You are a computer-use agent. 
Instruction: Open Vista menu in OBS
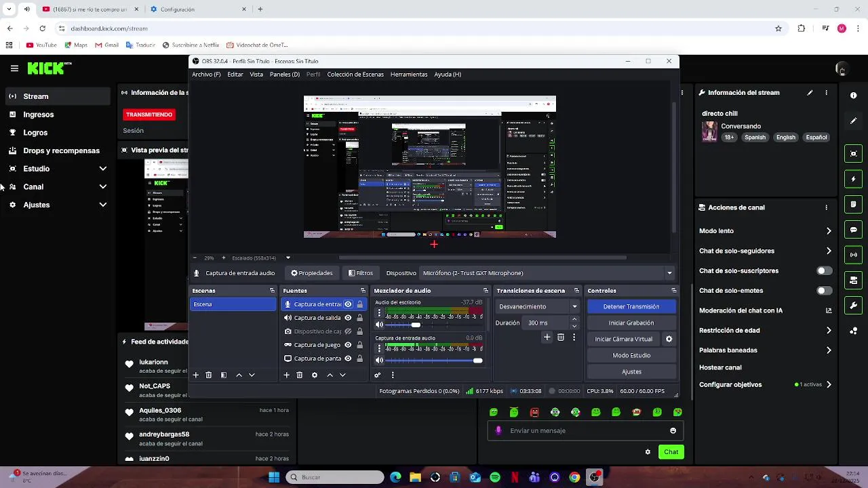(256, 75)
